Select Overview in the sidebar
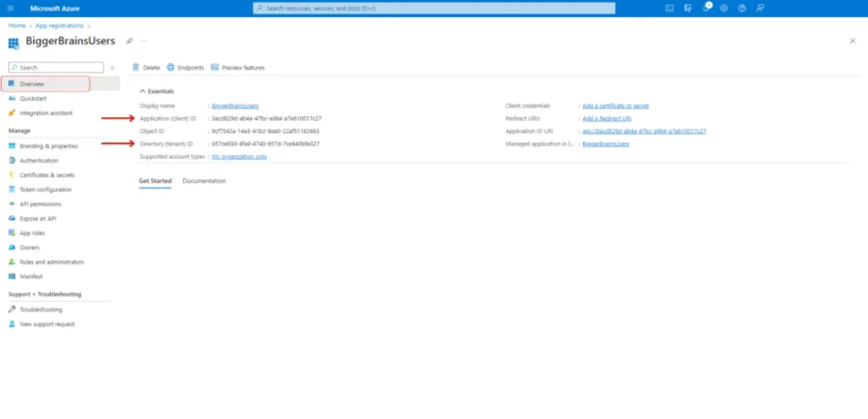The image size is (868, 419). [x=59, y=84]
